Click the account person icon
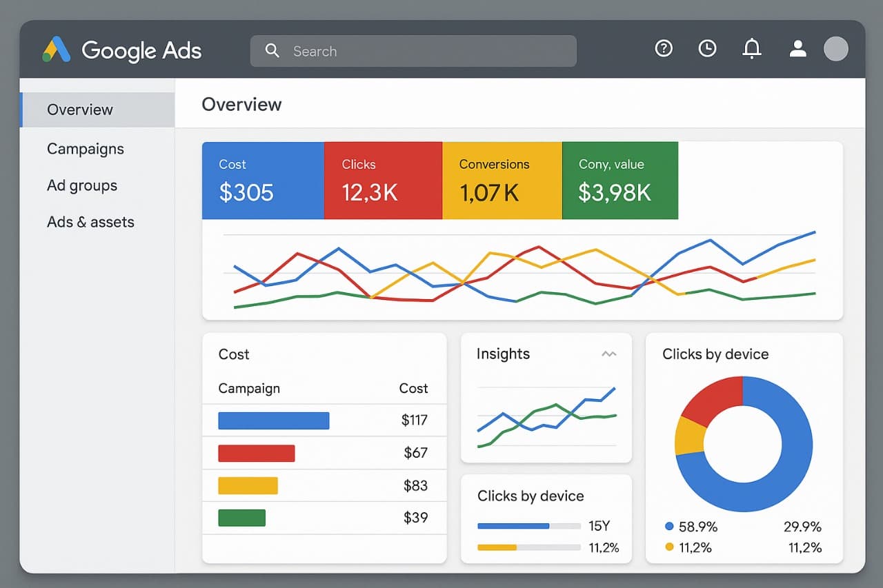This screenshot has height=588, width=883. coord(798,48)
